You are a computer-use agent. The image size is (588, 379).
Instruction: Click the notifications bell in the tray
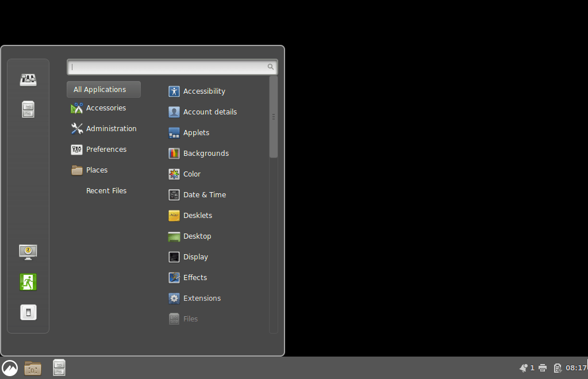pyautogui.click(x=524, y=368)
